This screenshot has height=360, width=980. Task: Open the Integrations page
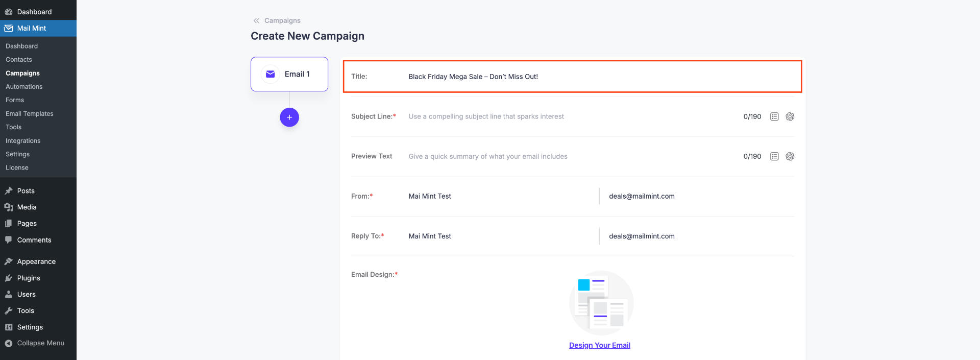(23, 140)
